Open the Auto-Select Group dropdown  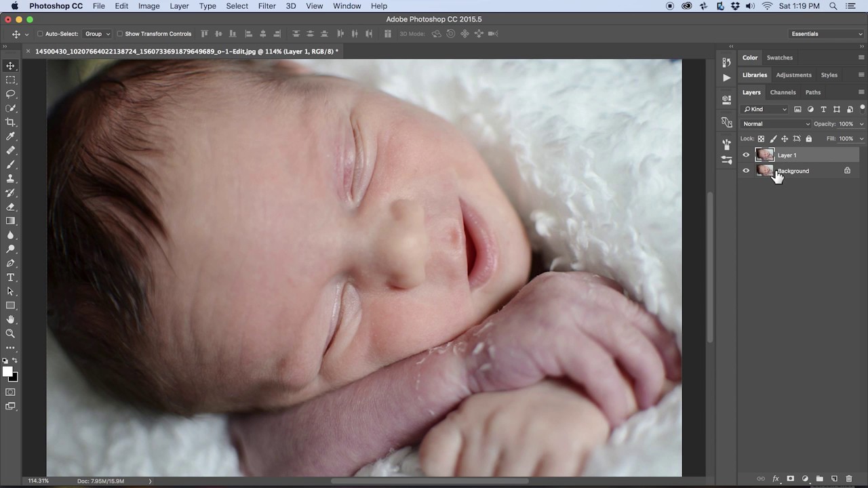[x=97, y=34]
